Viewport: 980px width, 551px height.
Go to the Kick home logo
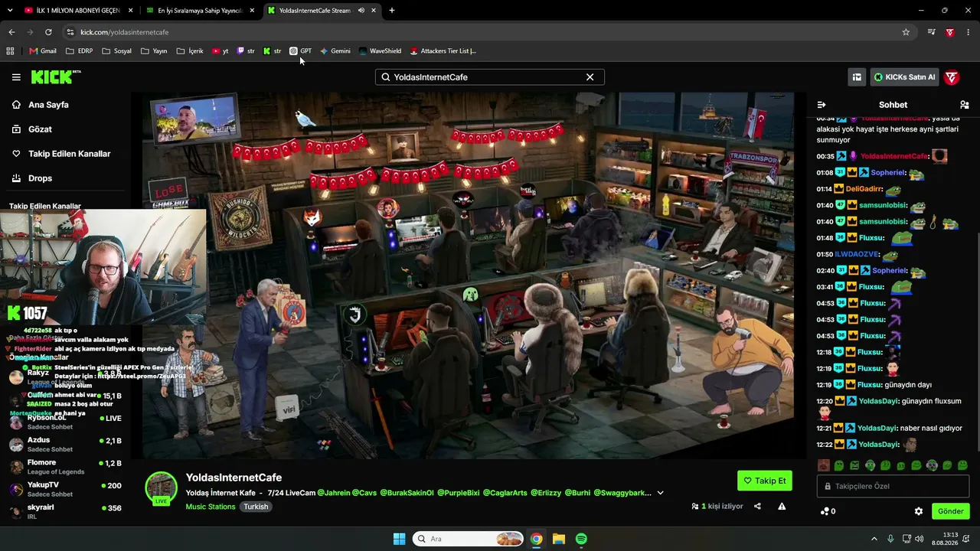(56, 77)
